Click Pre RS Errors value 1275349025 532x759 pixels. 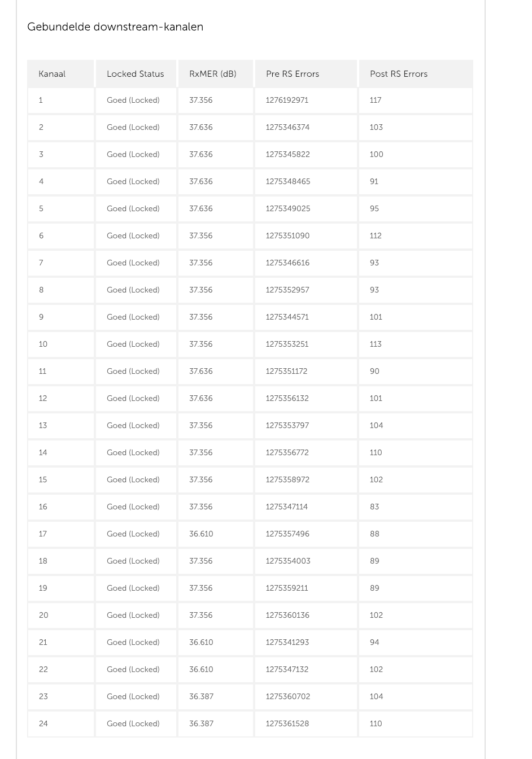[287, 208]
